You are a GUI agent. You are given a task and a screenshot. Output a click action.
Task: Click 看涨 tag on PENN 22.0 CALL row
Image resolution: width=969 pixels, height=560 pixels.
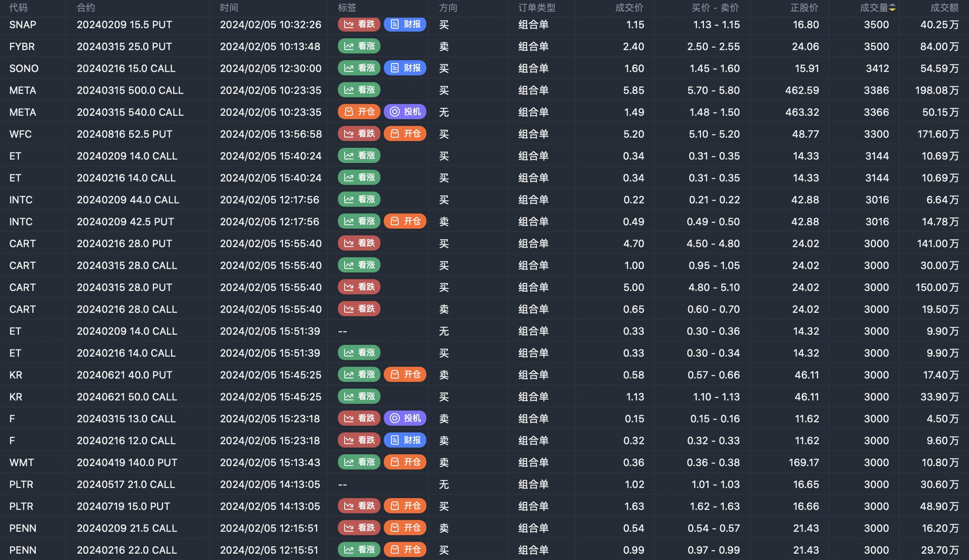(359, 550)
